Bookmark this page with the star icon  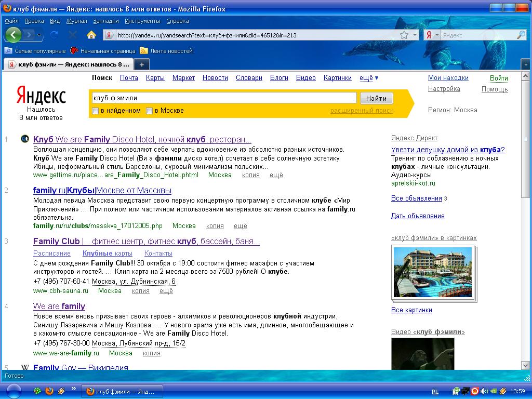click(x=404, y=35)
